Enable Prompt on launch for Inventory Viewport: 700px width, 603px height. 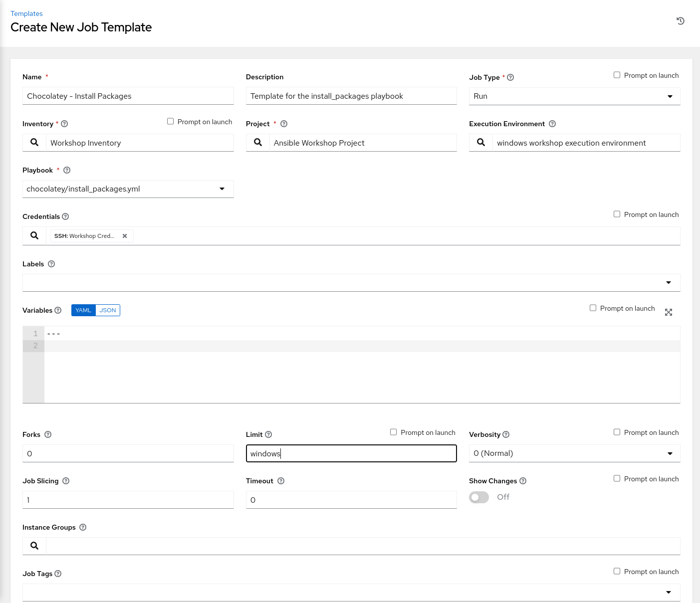(170, 121)
